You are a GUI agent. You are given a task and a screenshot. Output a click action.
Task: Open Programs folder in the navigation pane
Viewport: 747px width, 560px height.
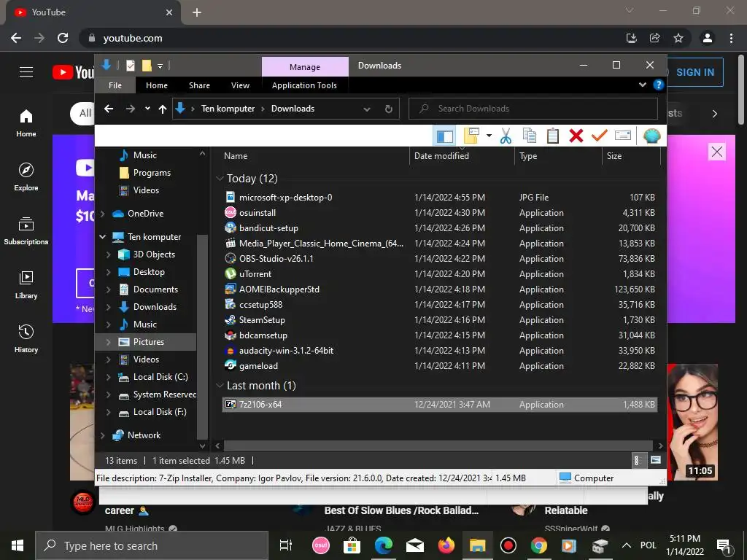(x=152, y=172)
